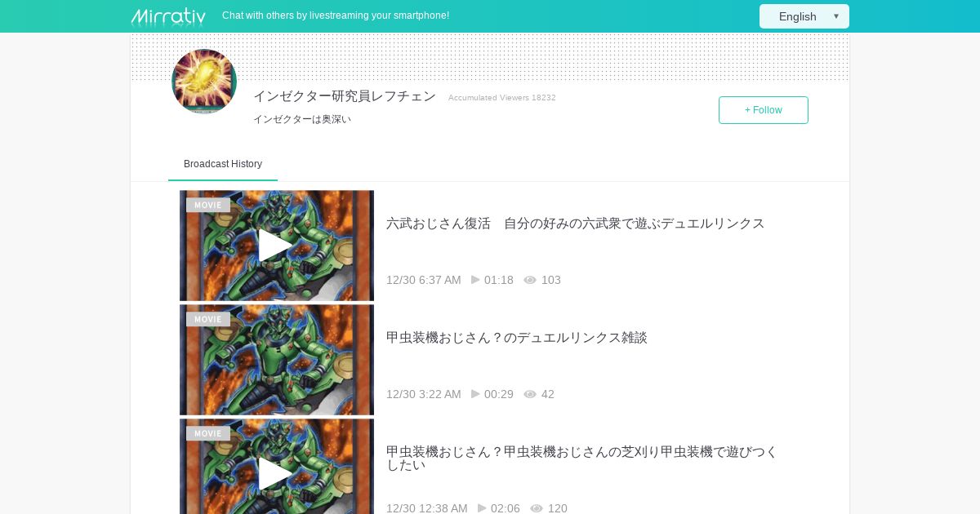The image size is (980, 514).
Task: Open the 甲虫装機おじさん？のデュエルリンクス雑談 thumbnail
Action: pos(277,360)
